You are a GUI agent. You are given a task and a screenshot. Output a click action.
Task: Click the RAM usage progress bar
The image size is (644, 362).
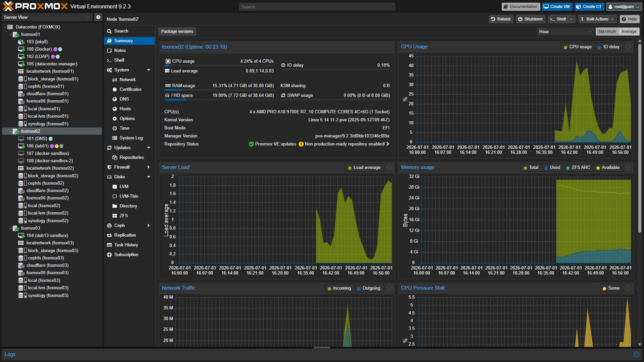point(219,90)
